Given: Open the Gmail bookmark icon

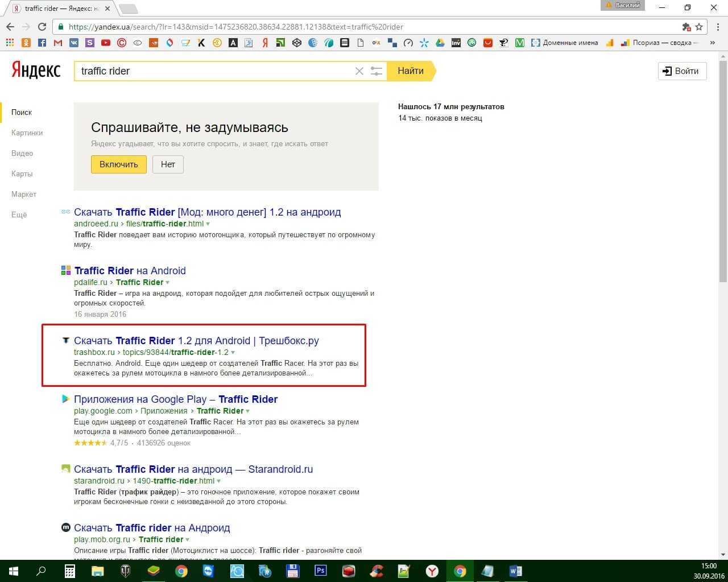Looking at the screenshot, I should 57,43.
